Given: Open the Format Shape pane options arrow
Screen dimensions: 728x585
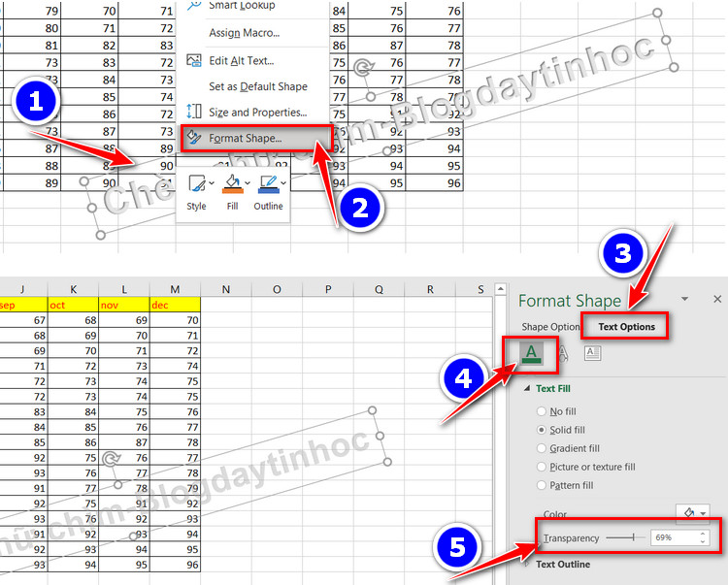Looking at the screenshot, I should 685,300.
